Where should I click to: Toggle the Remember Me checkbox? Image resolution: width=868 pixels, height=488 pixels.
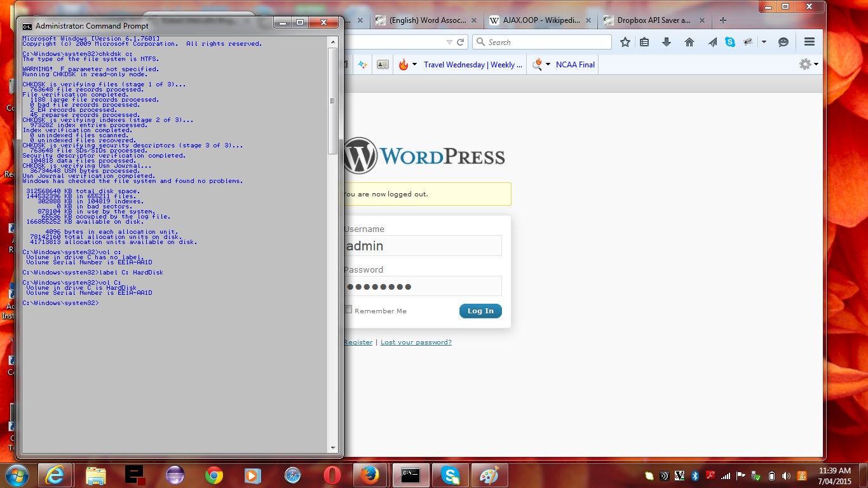348,309
